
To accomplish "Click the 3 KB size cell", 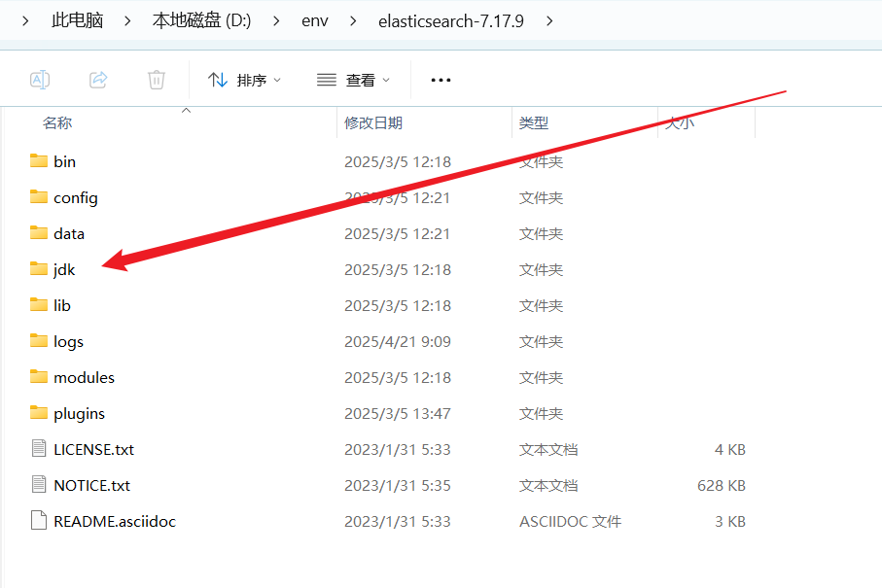I will point(729,522).
